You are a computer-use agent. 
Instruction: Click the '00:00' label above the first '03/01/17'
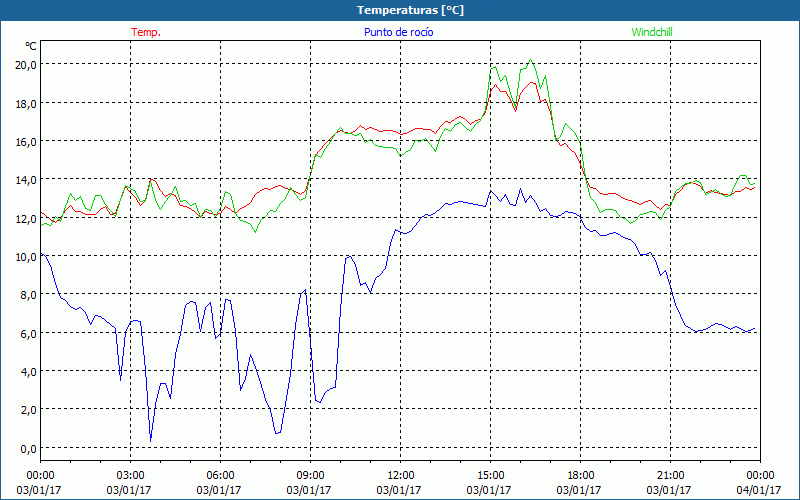click(40, 476)
